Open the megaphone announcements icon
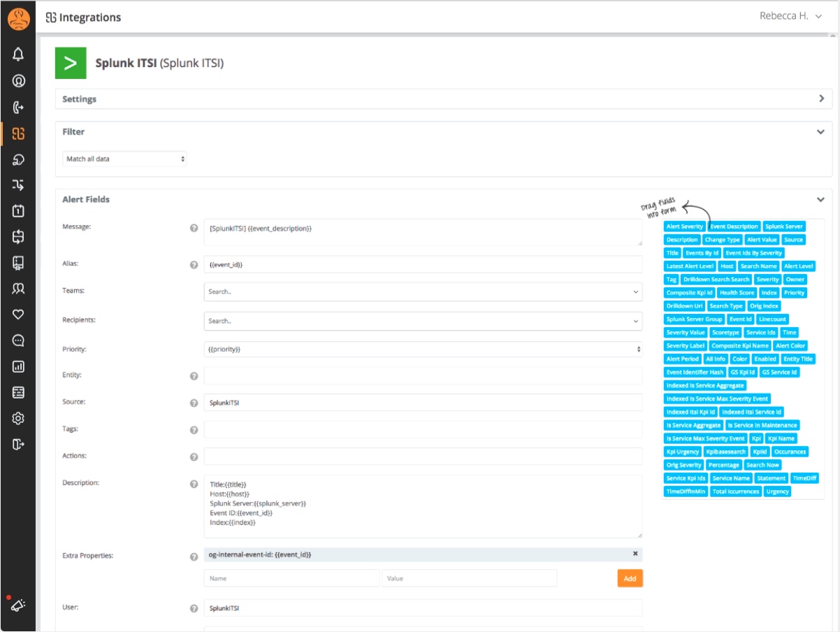This screenshot has height=632, width=840. (18, 605)
